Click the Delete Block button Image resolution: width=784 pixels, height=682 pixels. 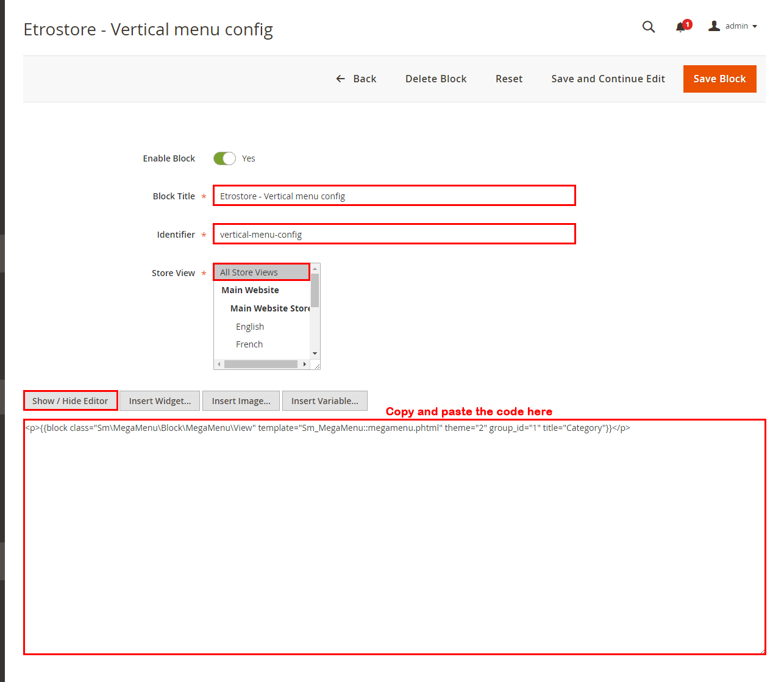(436, 79)
